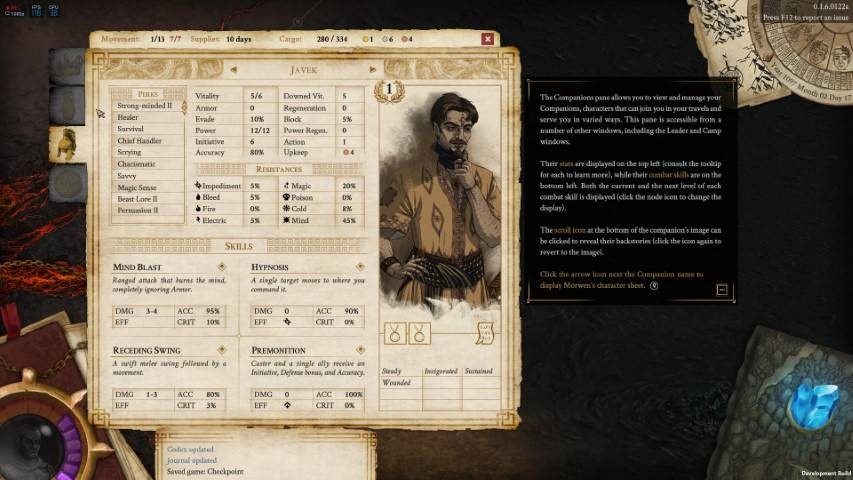Click the second amulet equipment slot
The height and width of the screenshot is (480, 853).
click(x=418, y=331)
